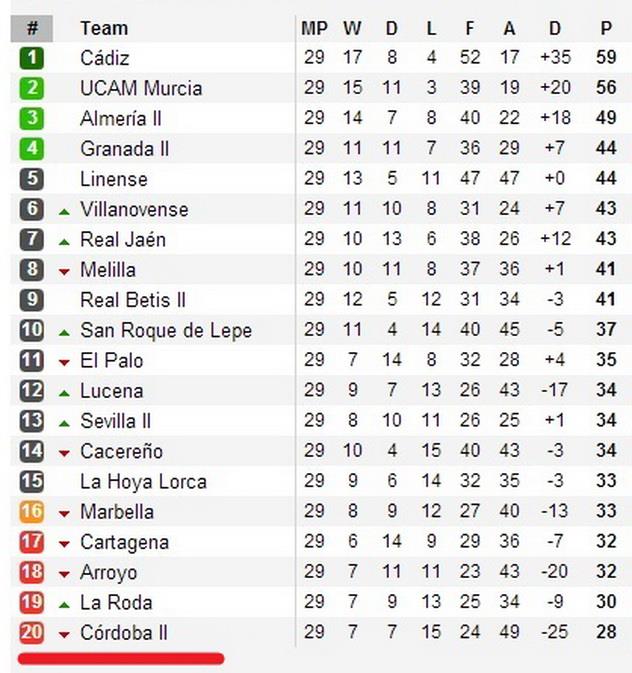Screen dimensions: 632x673
Task: Click green up arrow beside La Roda
Action: click(x=64, y=604)
